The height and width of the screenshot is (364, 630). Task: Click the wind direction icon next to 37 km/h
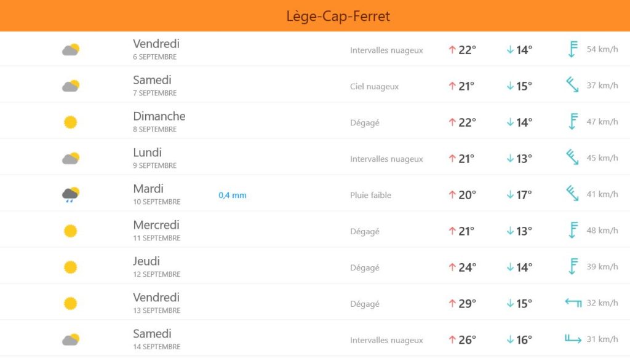click(x=572, y=85)
